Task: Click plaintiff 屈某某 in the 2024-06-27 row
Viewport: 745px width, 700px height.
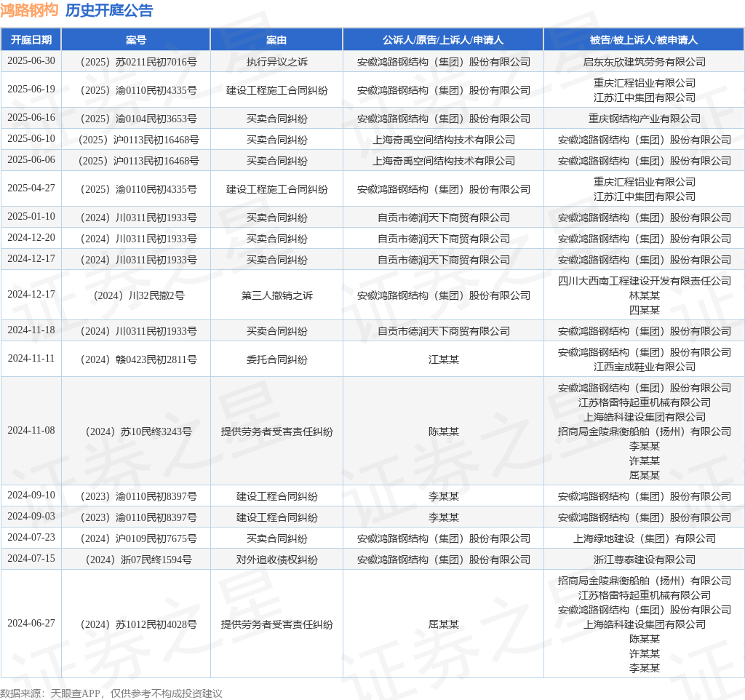Action: tap(443, 624)
